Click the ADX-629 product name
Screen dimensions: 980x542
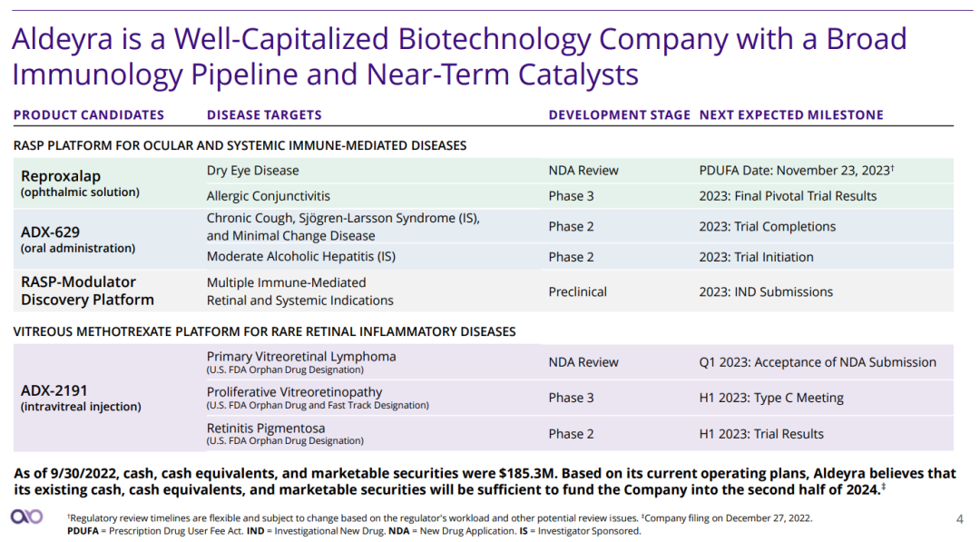point(53,232)
